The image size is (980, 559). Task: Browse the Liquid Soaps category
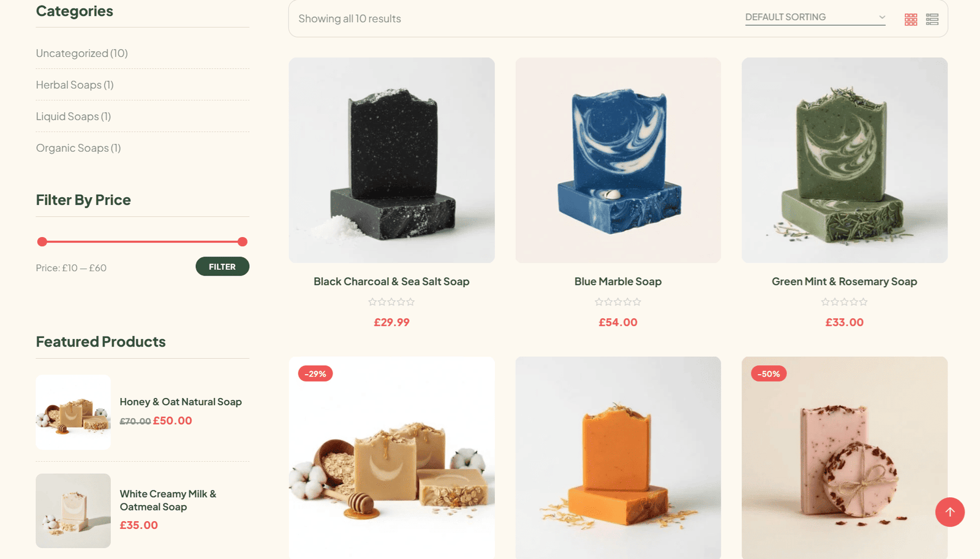point(73,116)
